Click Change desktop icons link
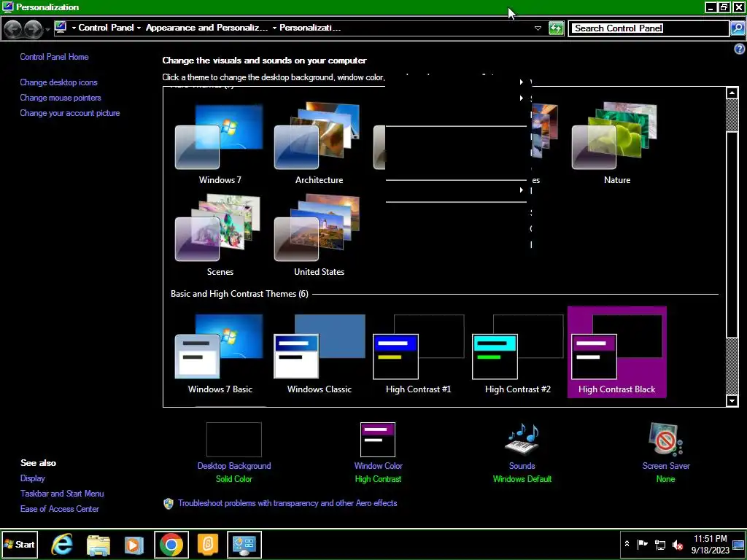747x560 pixels. [x=58, y=82]
